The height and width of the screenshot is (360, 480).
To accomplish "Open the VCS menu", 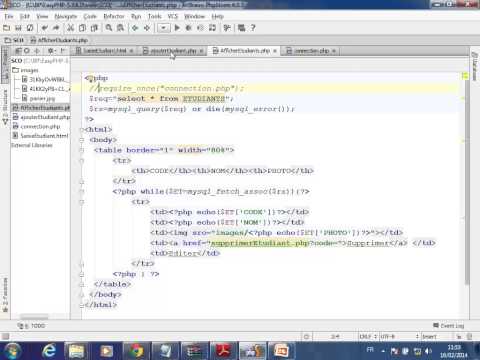I will point(172,16).
